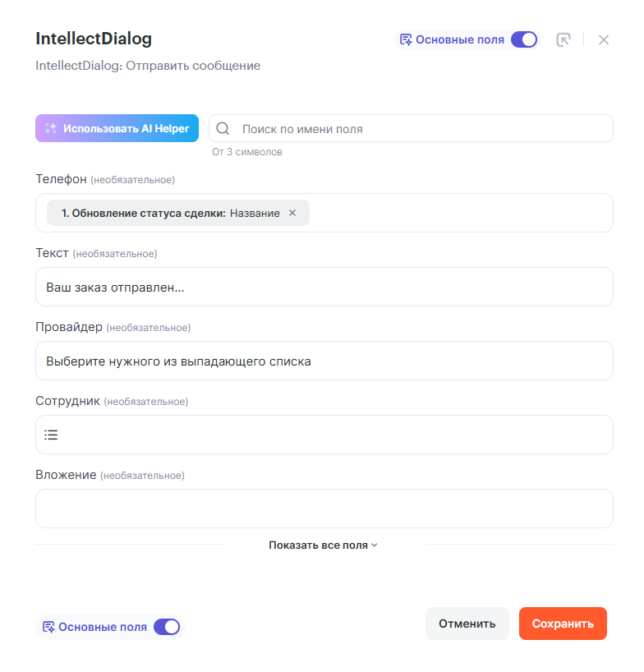Open the Сотрудник selection field
This screenshot has width=644, height=672.
coord(324,435)
